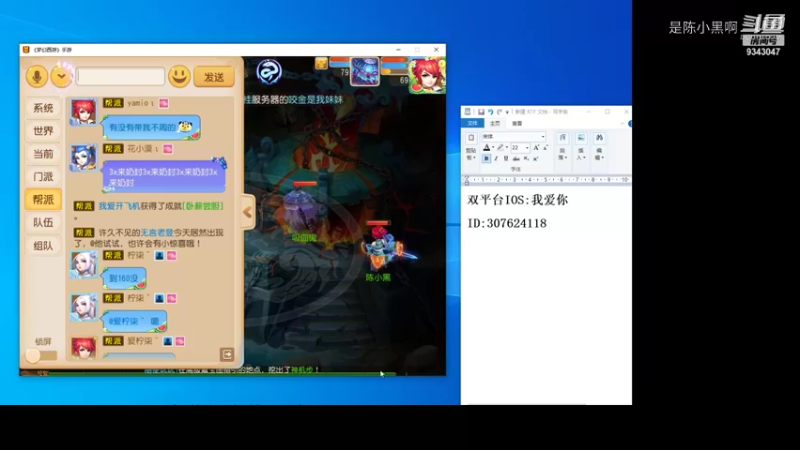The width and height of the screenshot is (800, 450).
Task: Open the player character portrait in game corner
Action: pos(427,76)
